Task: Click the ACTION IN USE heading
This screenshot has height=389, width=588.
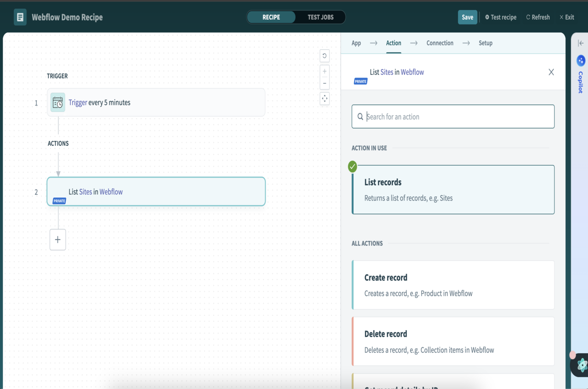Action: click(369, 148)
